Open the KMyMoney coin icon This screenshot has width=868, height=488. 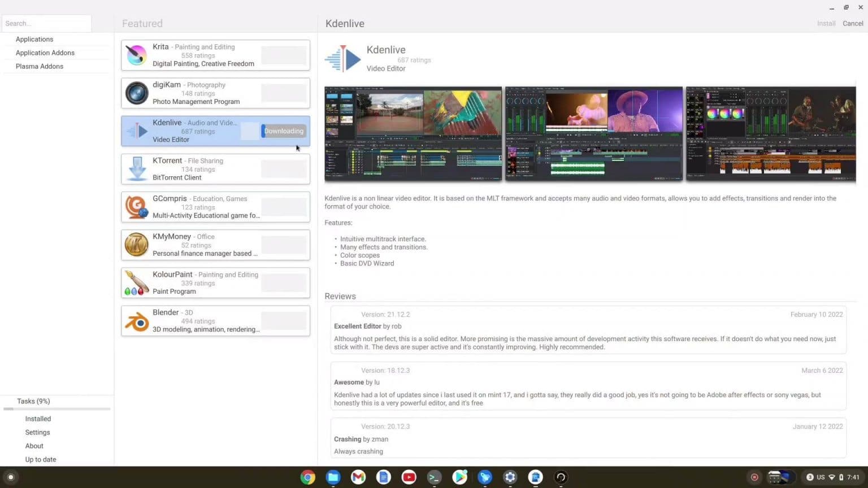pos(136,244)
